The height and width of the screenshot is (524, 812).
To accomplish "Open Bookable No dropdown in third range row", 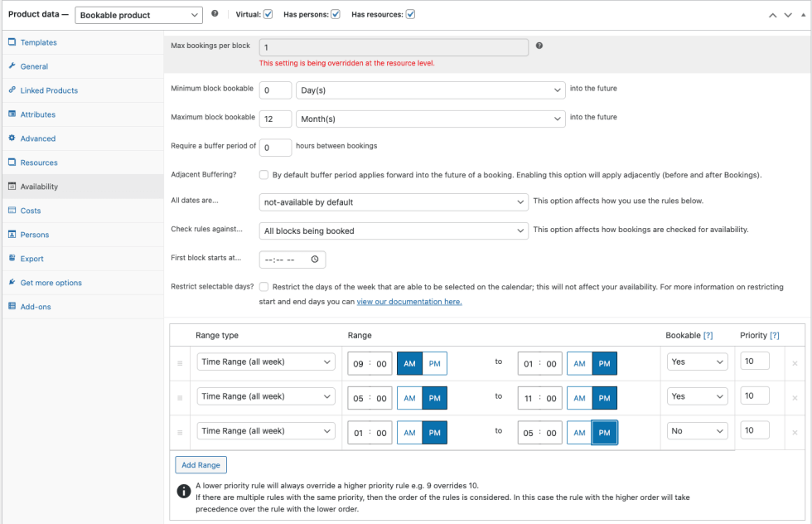I will pyautogui.click(x=697, y=430).
